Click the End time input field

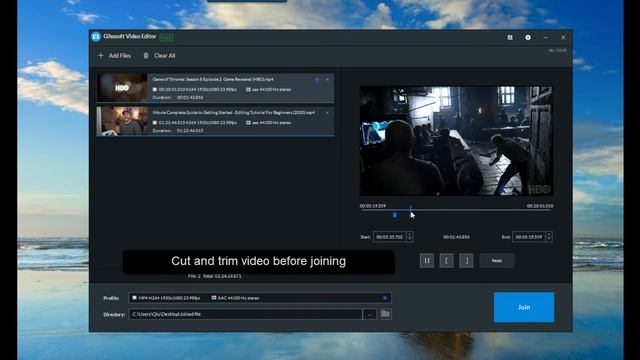point(529,237)
